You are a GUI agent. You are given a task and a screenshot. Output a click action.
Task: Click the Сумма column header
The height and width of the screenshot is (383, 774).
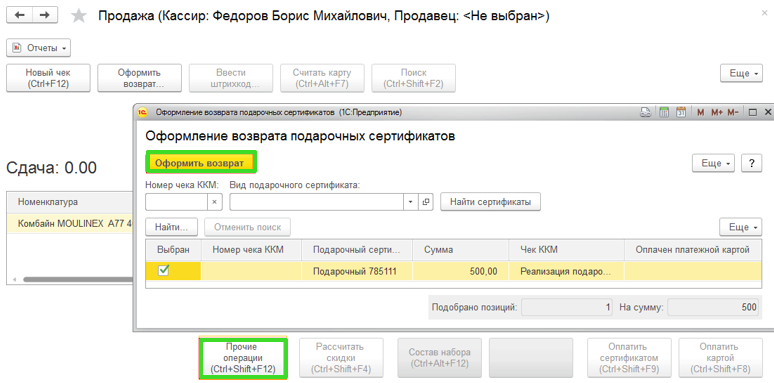click(x=461, y=250)
